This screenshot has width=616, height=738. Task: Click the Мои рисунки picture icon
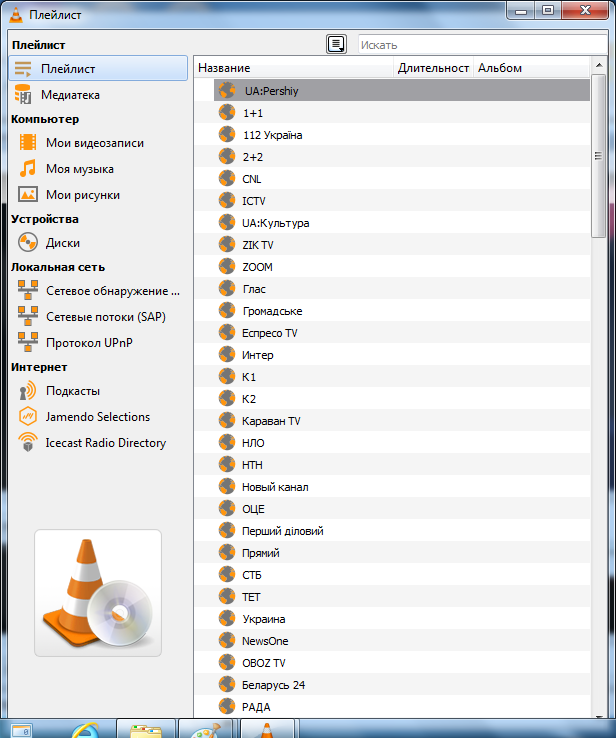coord(28,194)
